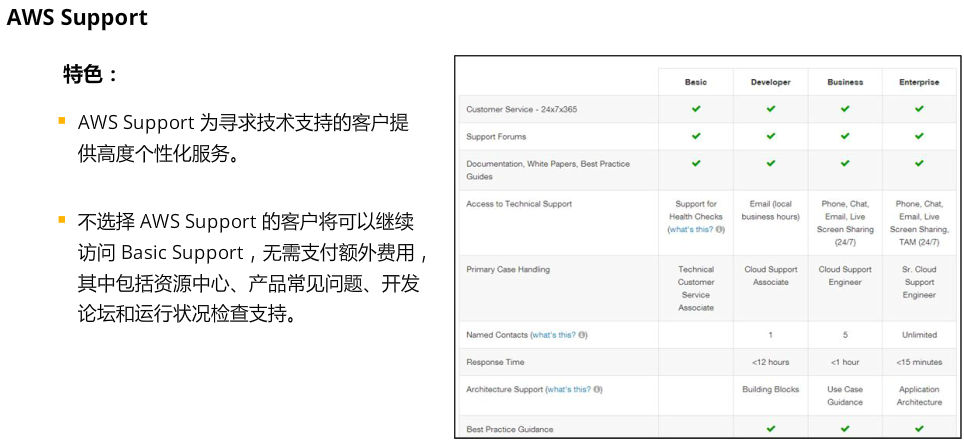The image size is (964, 444).
Task: Click the Best Practice Guidance row label
Action: [x=510, y=429]
